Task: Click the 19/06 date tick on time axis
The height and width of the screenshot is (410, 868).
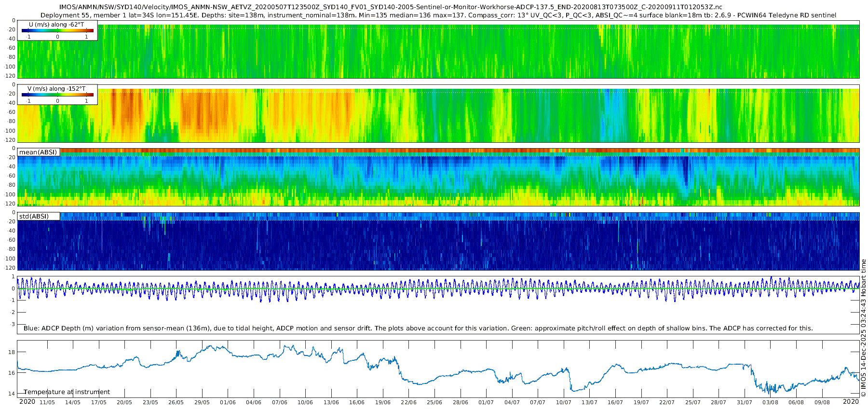Action: click(382, 402)
